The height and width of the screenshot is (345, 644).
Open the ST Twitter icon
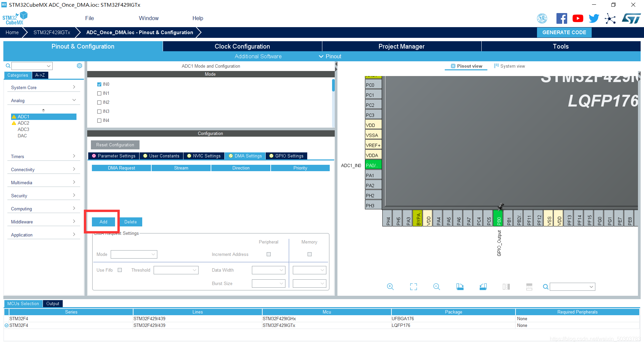[594, 18]
